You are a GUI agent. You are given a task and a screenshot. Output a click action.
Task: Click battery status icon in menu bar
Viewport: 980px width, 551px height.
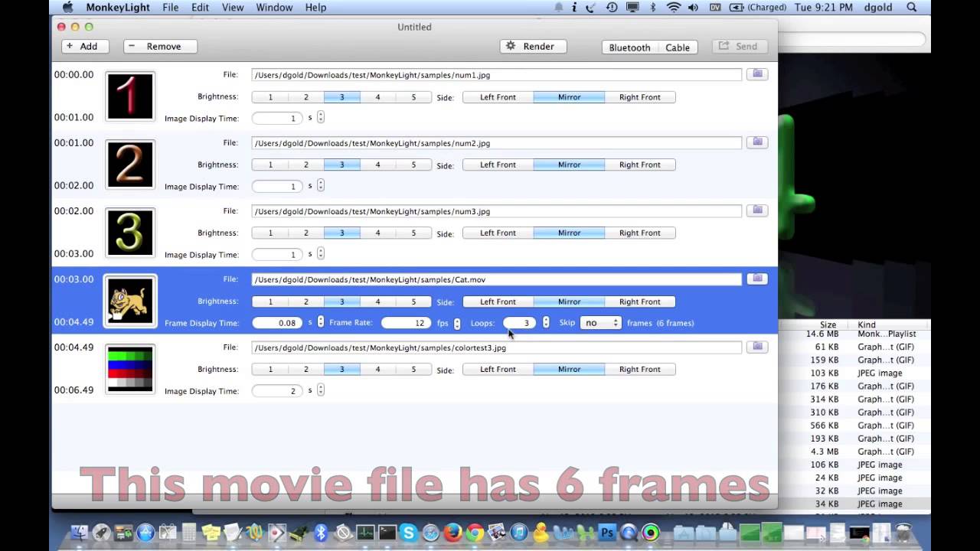737,7
